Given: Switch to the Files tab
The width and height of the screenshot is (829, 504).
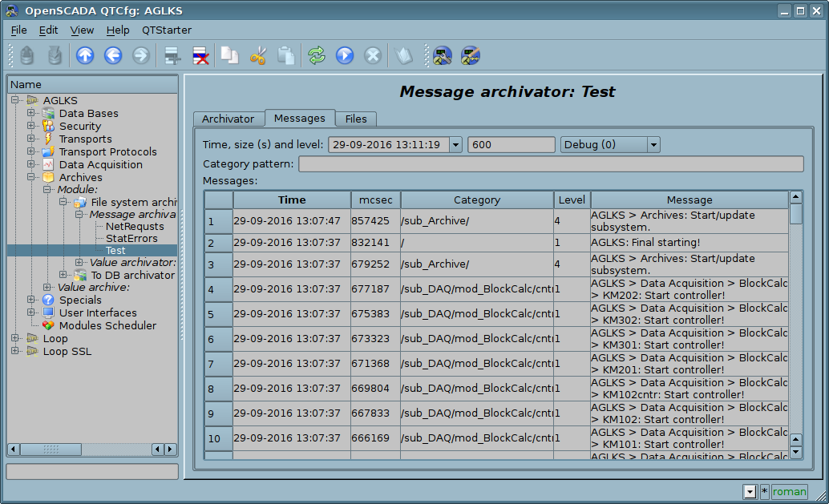Looking at the screenshot, I should point(356,119).
